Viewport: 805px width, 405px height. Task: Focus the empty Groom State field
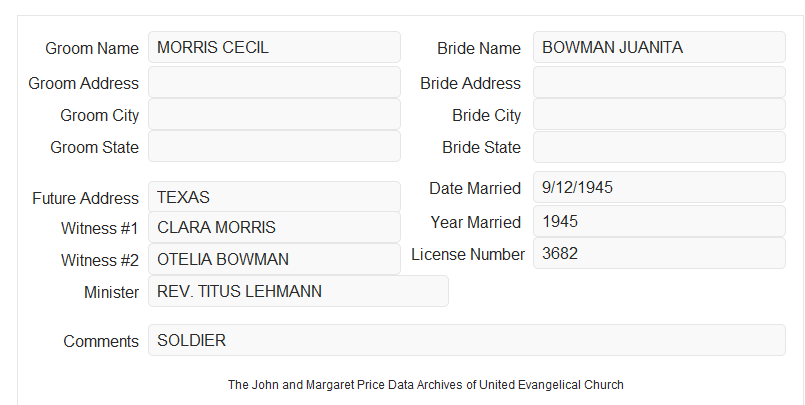[274, 146]
